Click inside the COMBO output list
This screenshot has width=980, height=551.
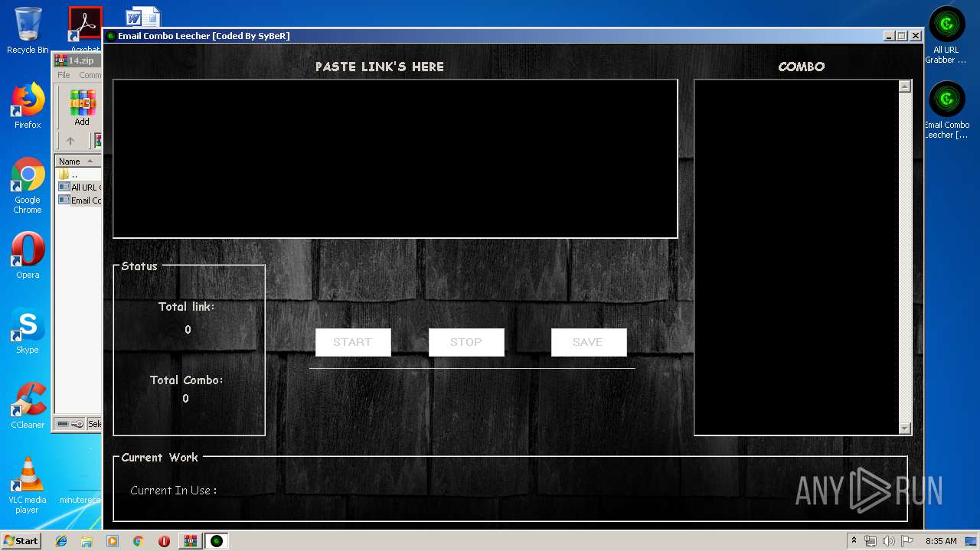pos(797,257)
